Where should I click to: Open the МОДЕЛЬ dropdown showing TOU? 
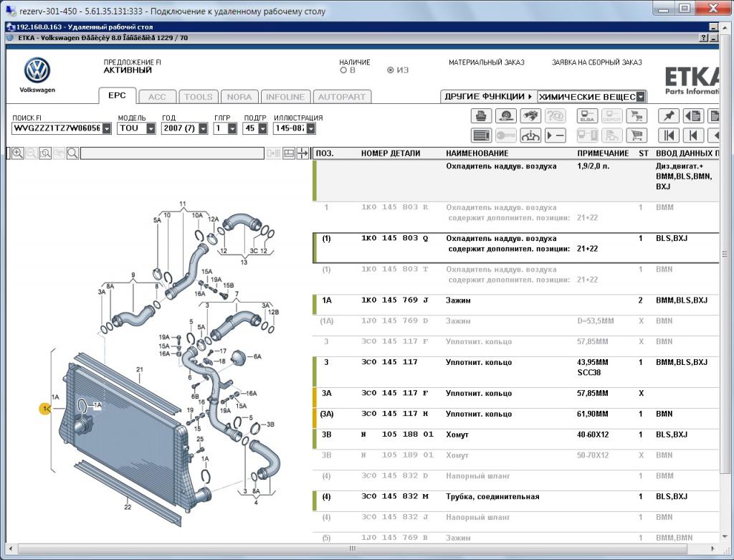(x=151, y=128)
